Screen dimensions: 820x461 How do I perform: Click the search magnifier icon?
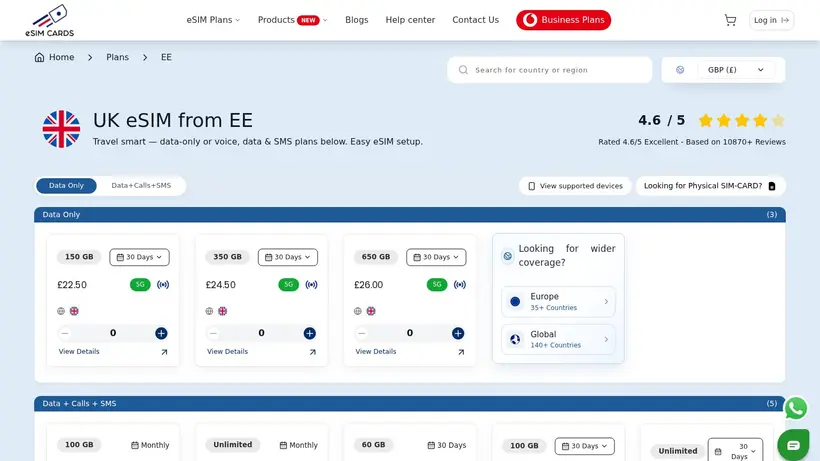pyautogui.click(x=463, y=70)
